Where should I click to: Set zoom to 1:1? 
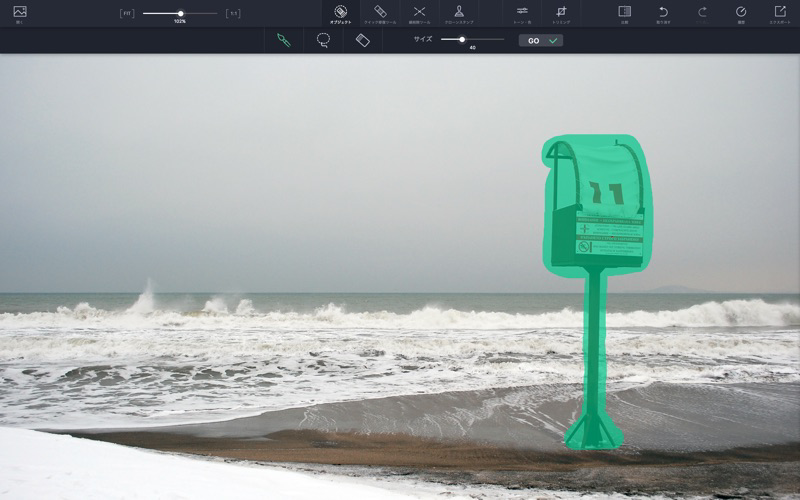233,14
